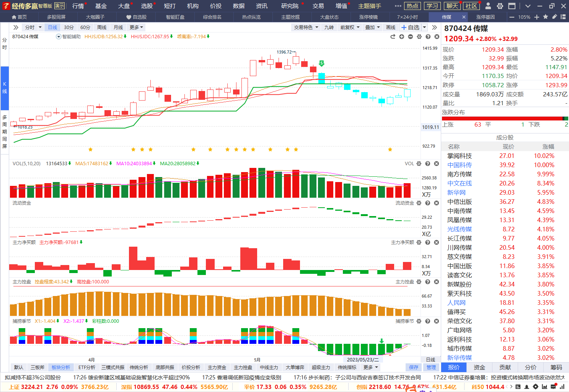Open main chart indicator settings gear
Image resolution: width=569 pixels, height=392 pixels.
(419, 37)
